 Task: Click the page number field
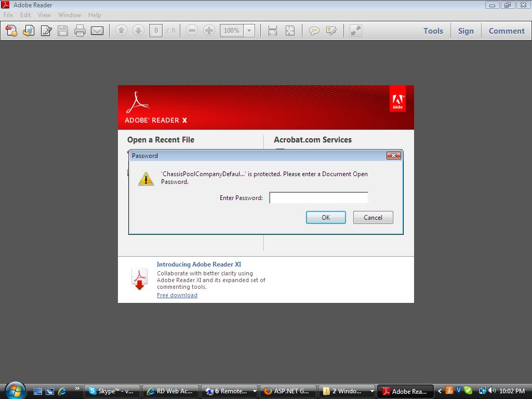pyautogui.click(x=156, y=31)
